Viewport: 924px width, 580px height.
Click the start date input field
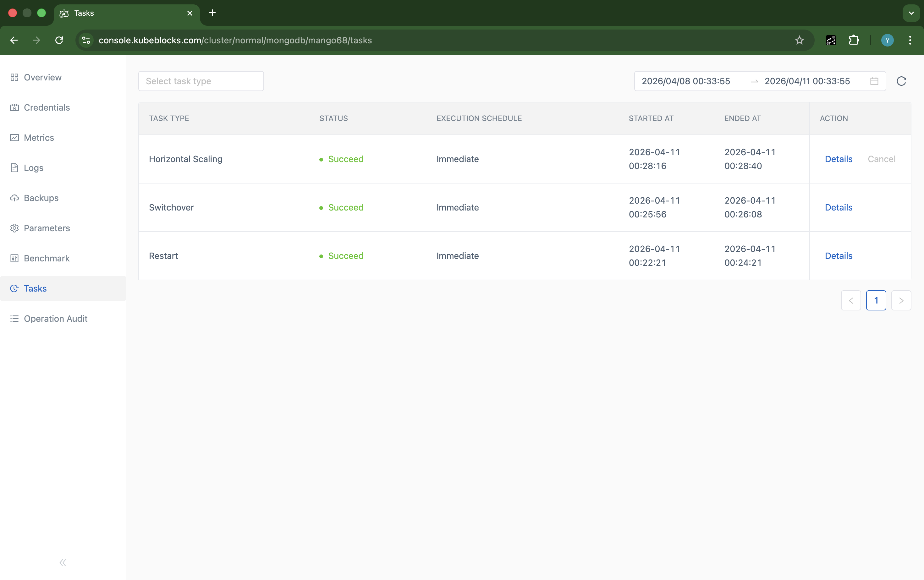point(686,81)
